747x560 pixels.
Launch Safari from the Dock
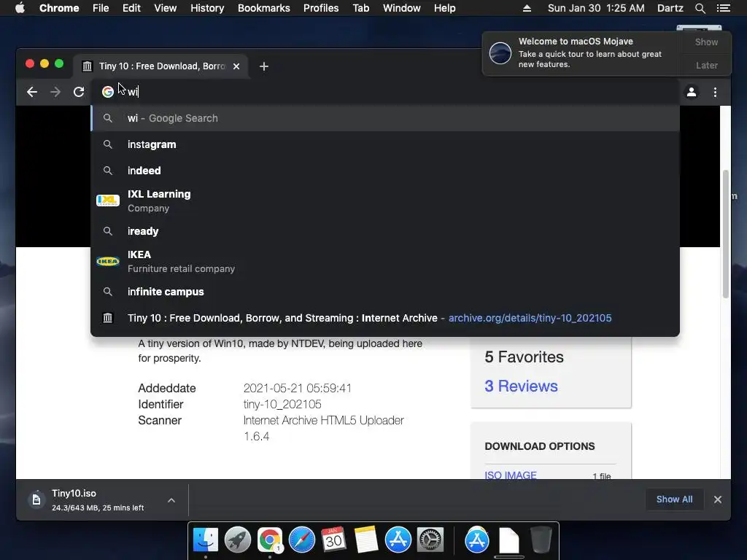click(302, 540)
